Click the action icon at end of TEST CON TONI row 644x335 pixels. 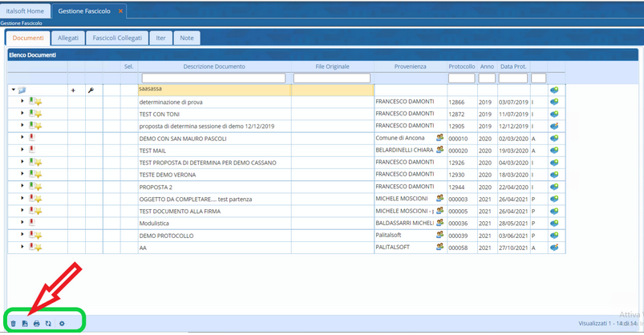554,115
